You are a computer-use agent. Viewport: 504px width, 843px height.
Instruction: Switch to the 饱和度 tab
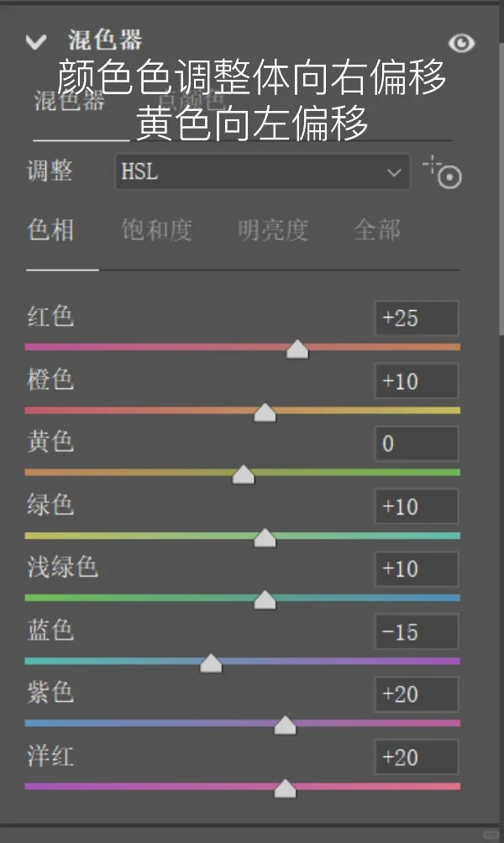click(156, 230)
